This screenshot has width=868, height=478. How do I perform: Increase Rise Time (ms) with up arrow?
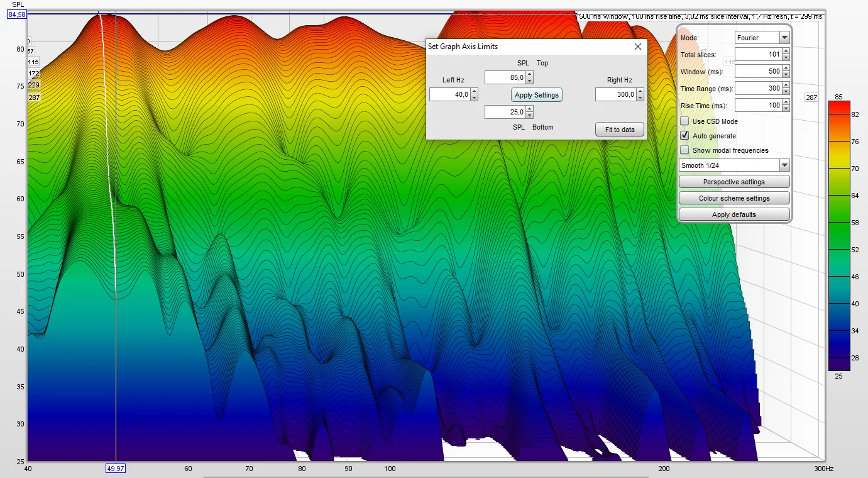786,102
